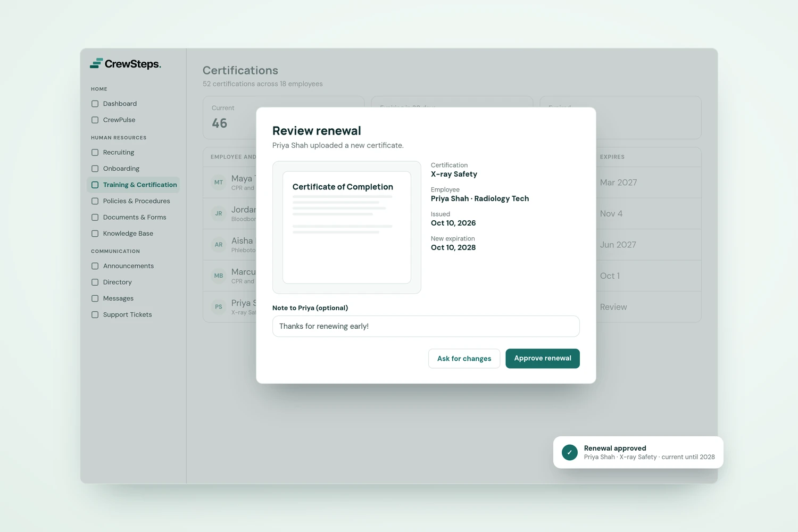The image size is (798, 532).
Task: Open the Certificate of Completion preview
Action: pos(347,227)
